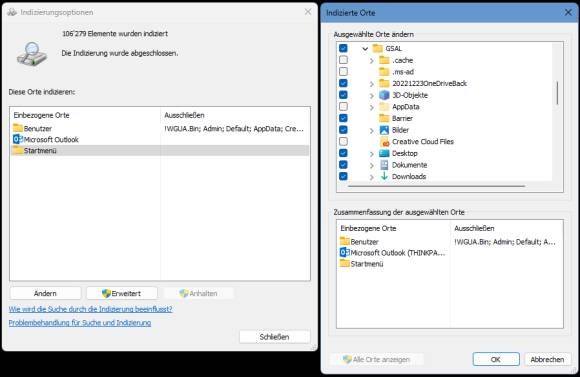Select the Bilder pictures folder icon
Viewport: 580px width, 377px height.
(x=384, y=130)
